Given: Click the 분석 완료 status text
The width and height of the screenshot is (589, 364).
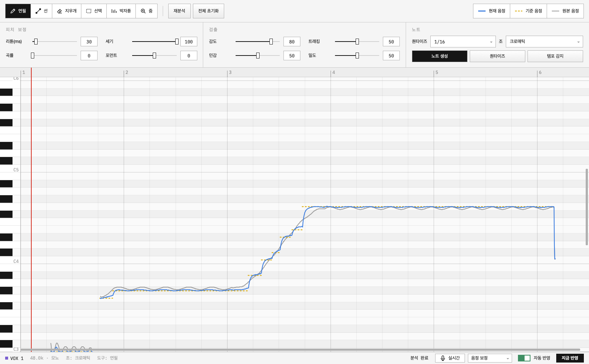Looking at the screenshot, I should (x=419, y=358).
